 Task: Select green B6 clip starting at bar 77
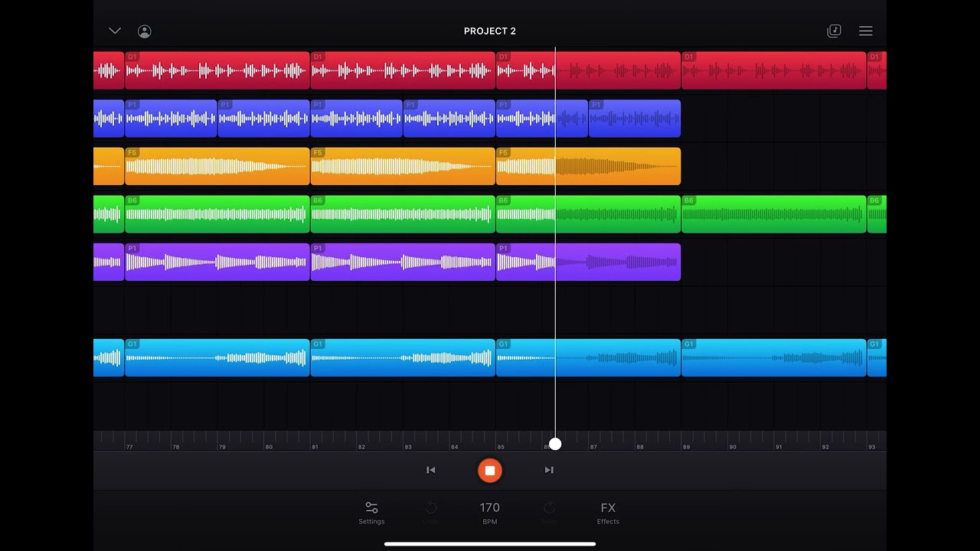(217, 214)
